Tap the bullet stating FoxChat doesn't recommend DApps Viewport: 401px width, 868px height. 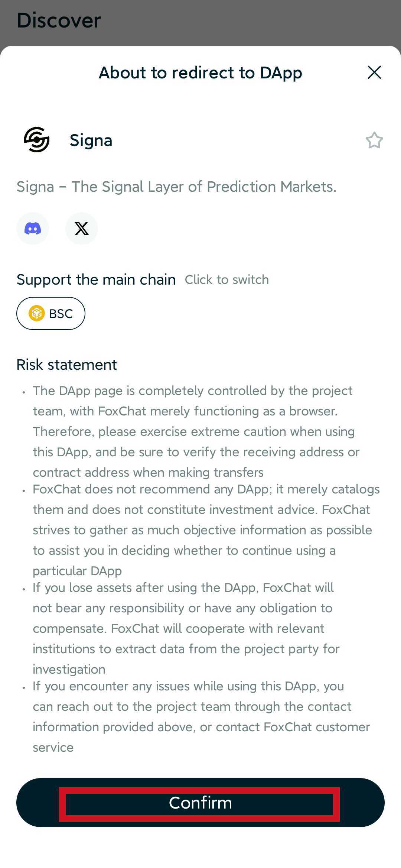pos(202,530)
